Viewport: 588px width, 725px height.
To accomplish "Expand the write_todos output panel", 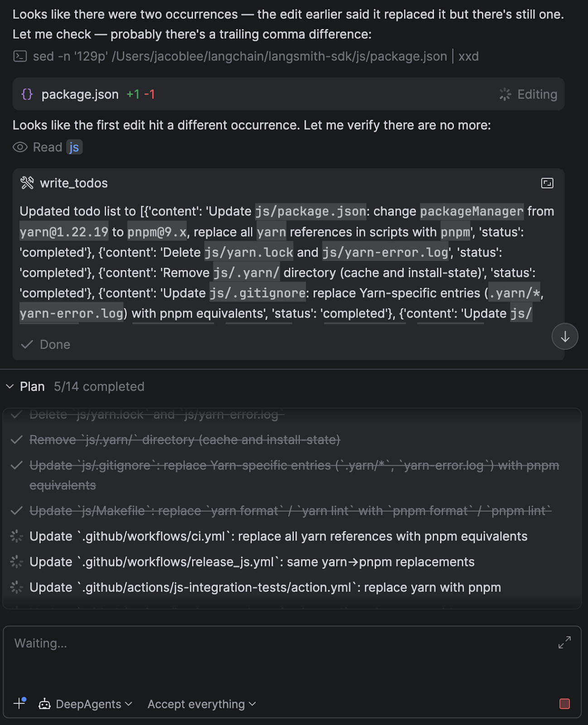I will (547, 183).
